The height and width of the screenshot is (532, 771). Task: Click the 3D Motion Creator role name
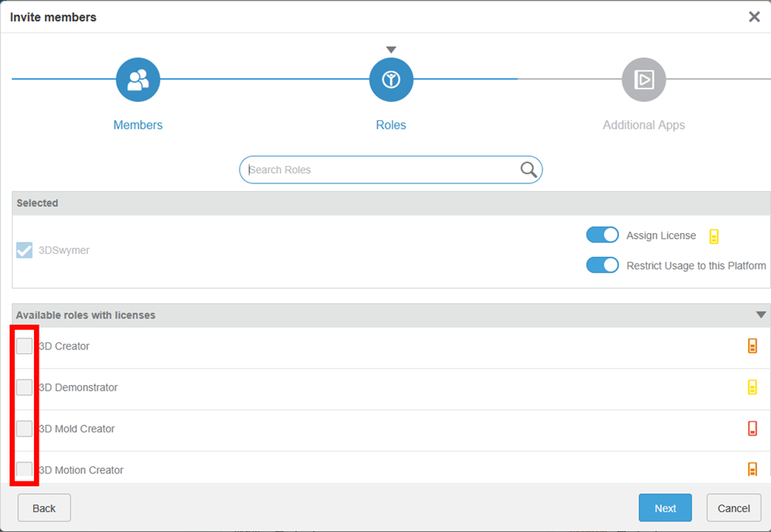(81, 470)
